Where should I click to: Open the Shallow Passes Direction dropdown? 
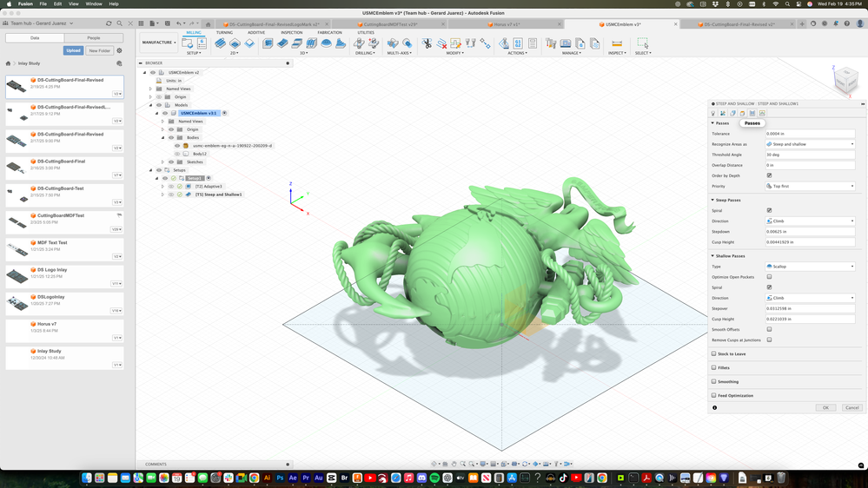tap(811, 298)
